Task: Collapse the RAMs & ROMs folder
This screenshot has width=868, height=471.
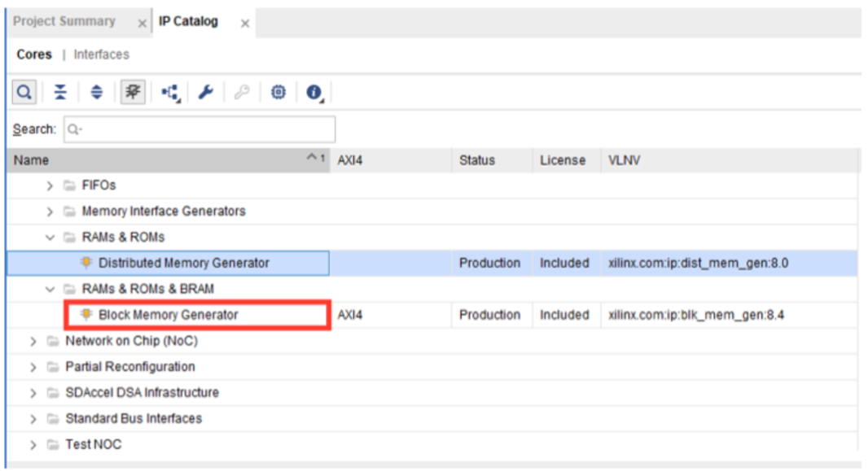Action: (50, 238)
